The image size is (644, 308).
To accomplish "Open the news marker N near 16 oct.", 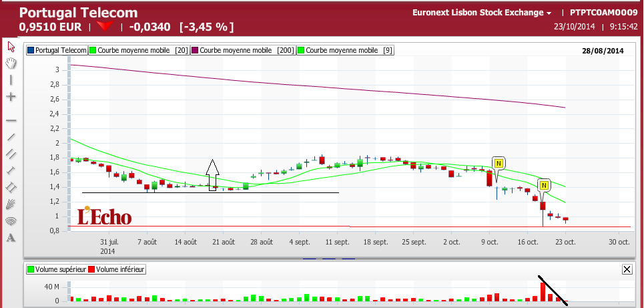I will (x=544, y=186).
